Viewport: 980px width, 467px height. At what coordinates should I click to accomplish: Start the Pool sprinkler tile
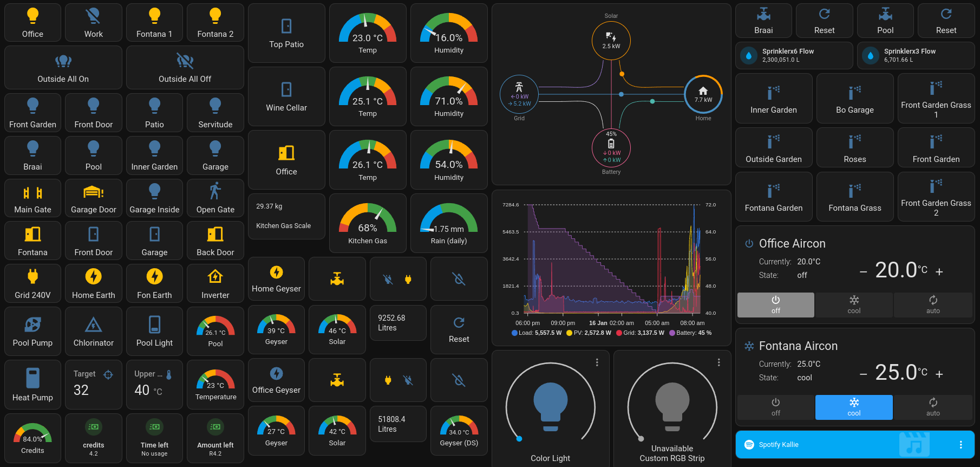click(x=885, y=21)
